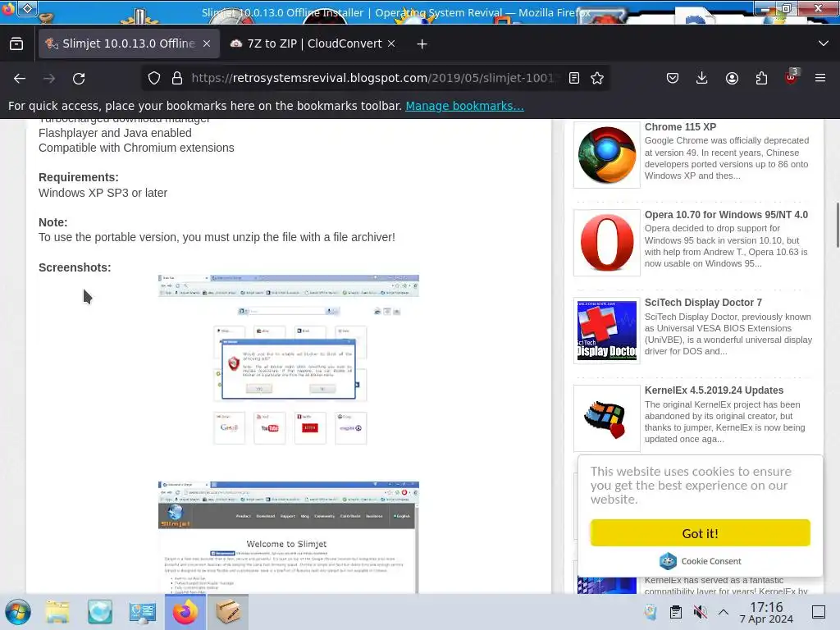
Task: Open the Firefox hamburger application menu
Action: (820, 78)
